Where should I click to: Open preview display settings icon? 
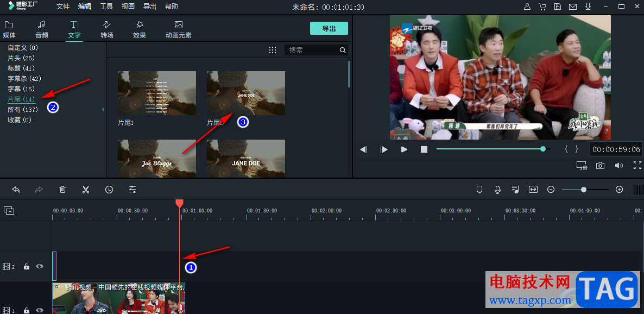click(582, 165)
